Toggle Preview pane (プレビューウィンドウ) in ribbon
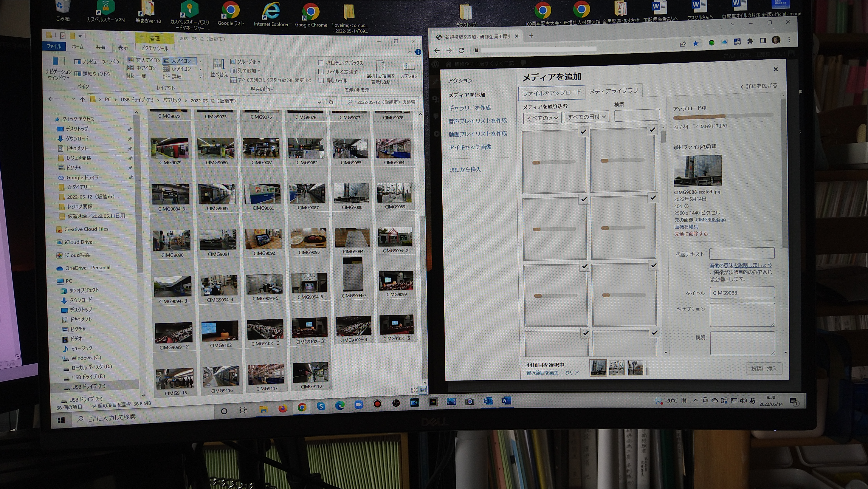 pyautogui.click(x=97, y=62)
